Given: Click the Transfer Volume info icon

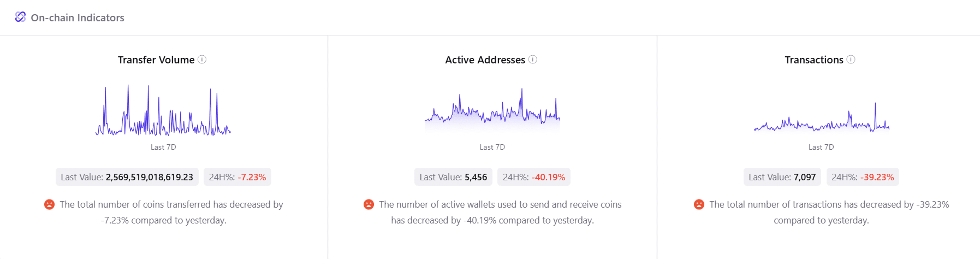Looking at the screenshot, I should coord(202,60).
